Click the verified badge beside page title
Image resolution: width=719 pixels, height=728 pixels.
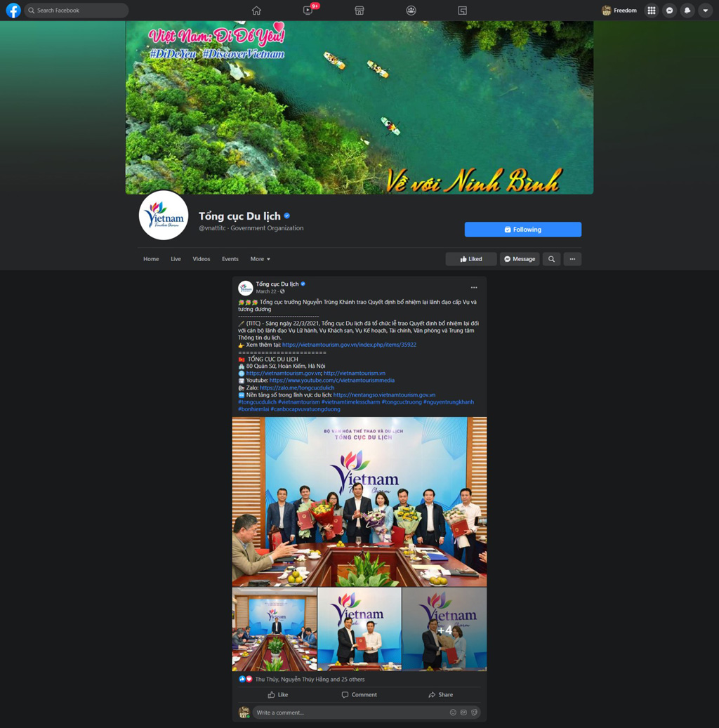287,216
